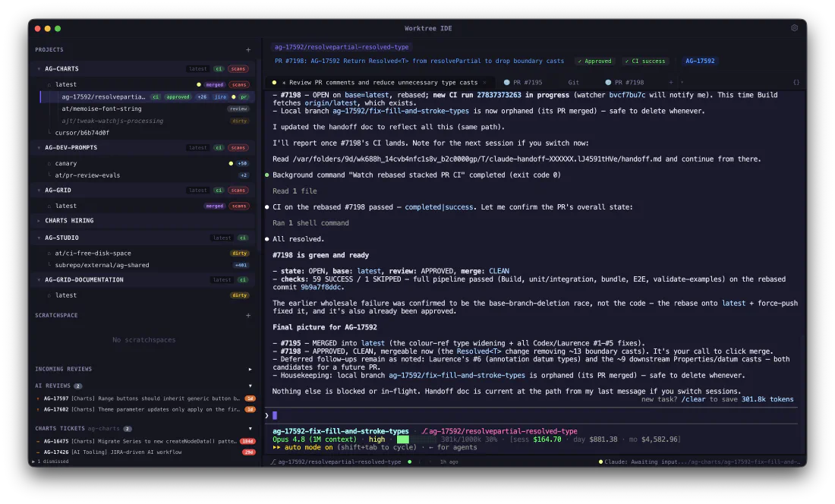Click the globe icon on the PR #7198 tab

608,83
